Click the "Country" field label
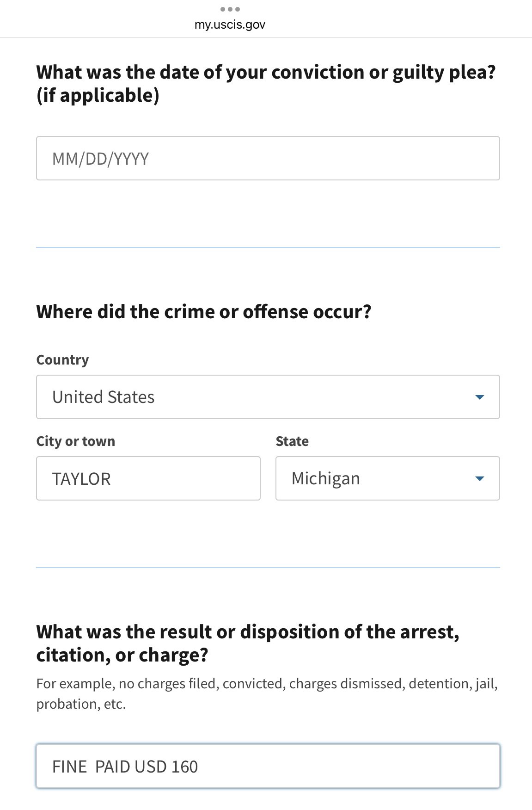Viewport: 532px width, 810px height. click(x=62, y=360)
